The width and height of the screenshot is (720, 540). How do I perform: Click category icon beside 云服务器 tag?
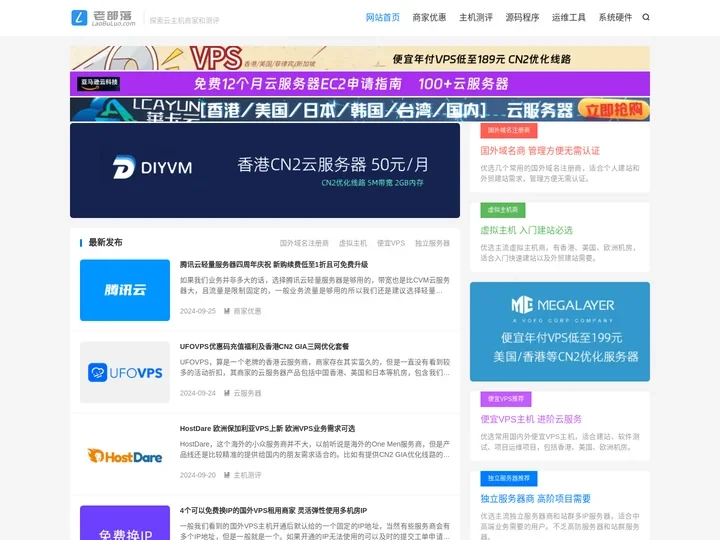point(227,393)
